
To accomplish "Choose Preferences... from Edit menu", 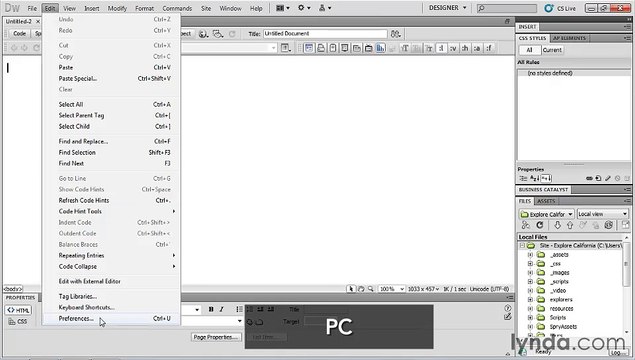I will [x=111, y=319].
